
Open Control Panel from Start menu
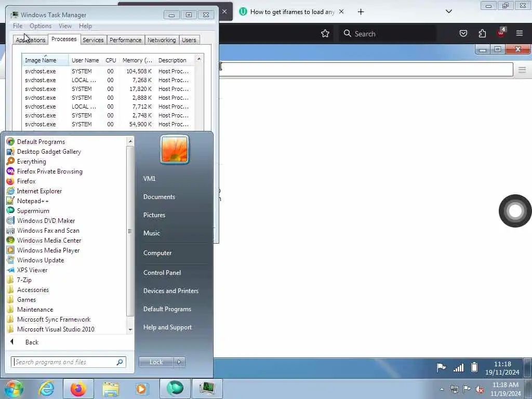[x=162, y=272]
